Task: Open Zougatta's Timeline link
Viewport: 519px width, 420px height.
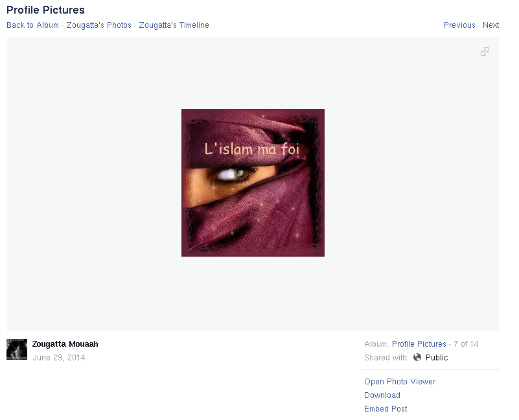Action: click(x=174, y=25)
